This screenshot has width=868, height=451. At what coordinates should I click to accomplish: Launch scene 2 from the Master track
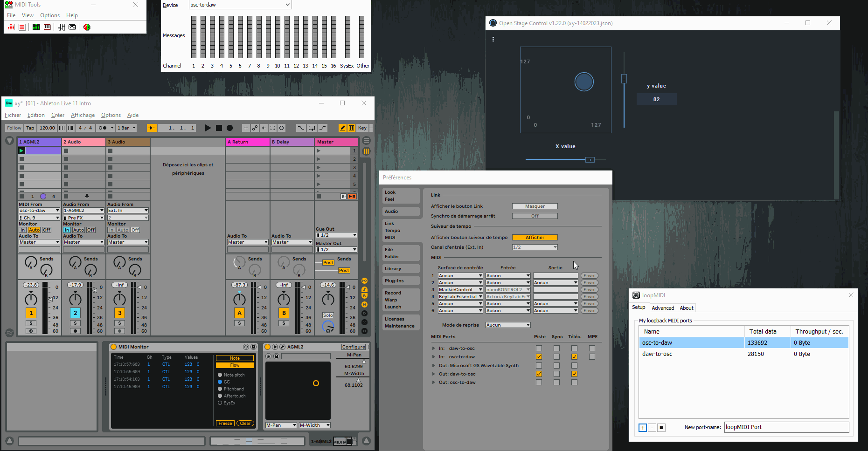(319, 159)
